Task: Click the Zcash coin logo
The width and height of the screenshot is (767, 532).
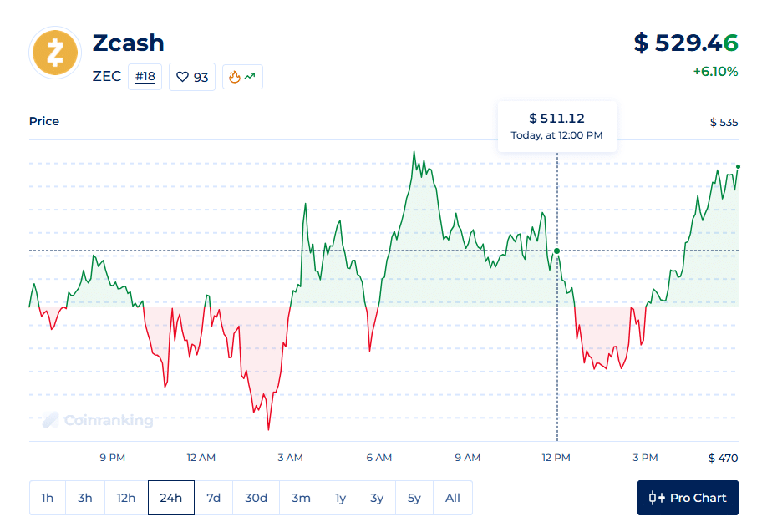Action: (55, 53)
